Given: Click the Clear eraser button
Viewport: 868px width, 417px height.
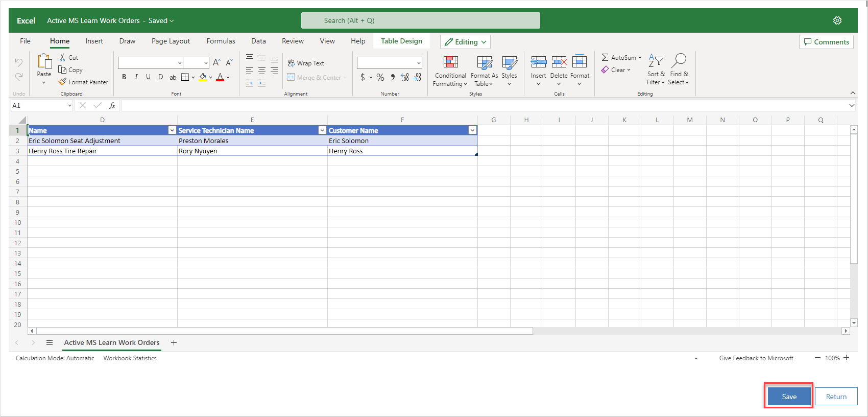Looking at the screenshot, I should click(615, 69).
